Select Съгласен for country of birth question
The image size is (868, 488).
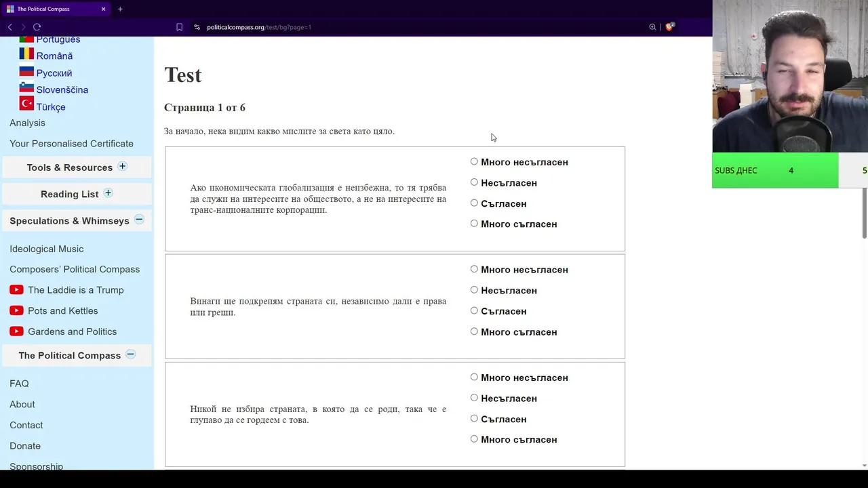click(474, 418)
